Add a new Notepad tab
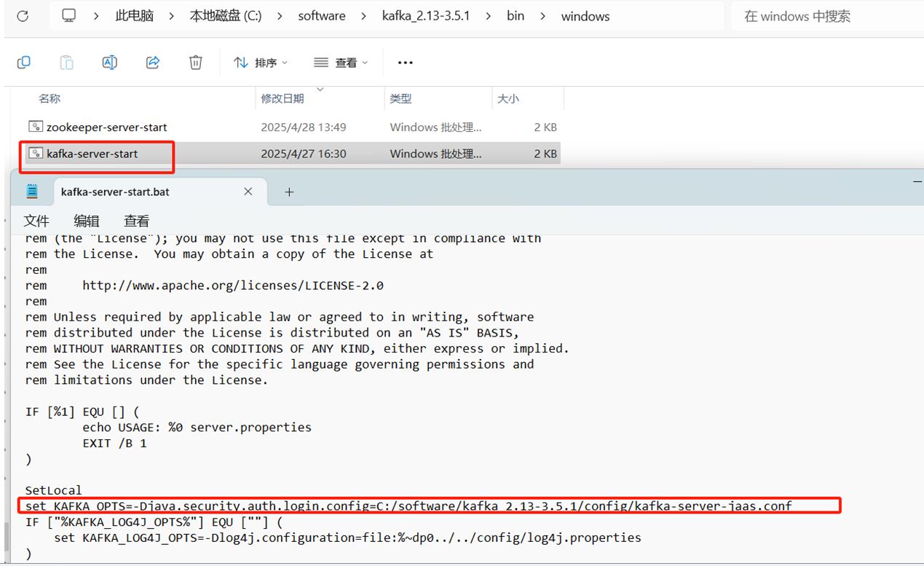The image size is (924, 566). 289,192
